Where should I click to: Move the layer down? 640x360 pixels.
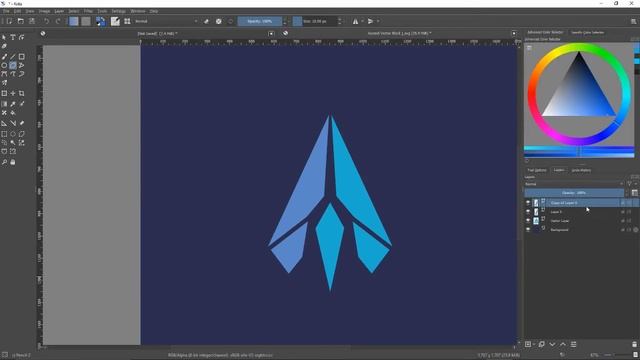pyautogui.click(x=552, y=344)
